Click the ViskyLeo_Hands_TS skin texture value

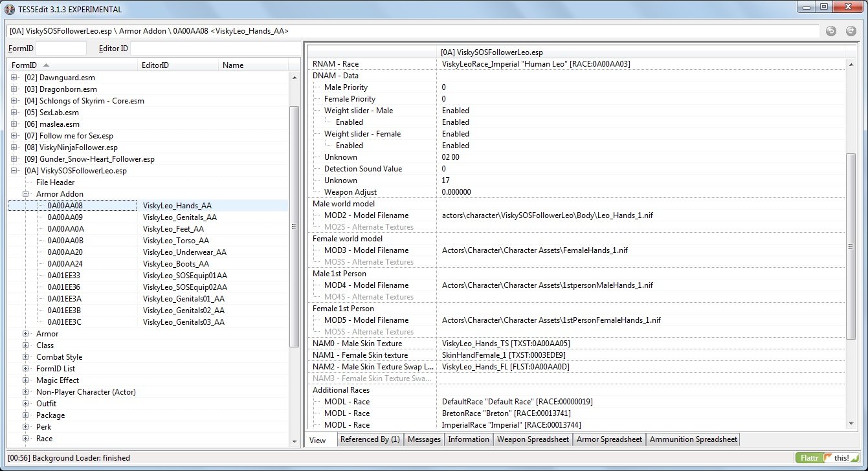506,344
